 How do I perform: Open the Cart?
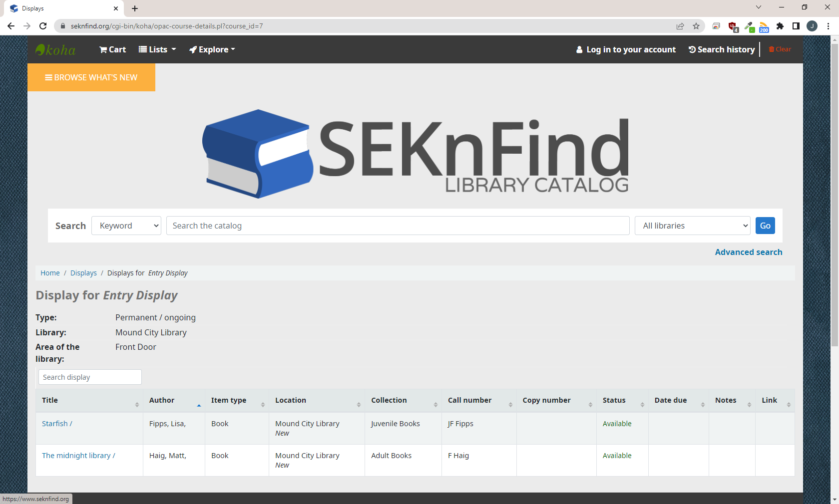[x=112, y=49]
